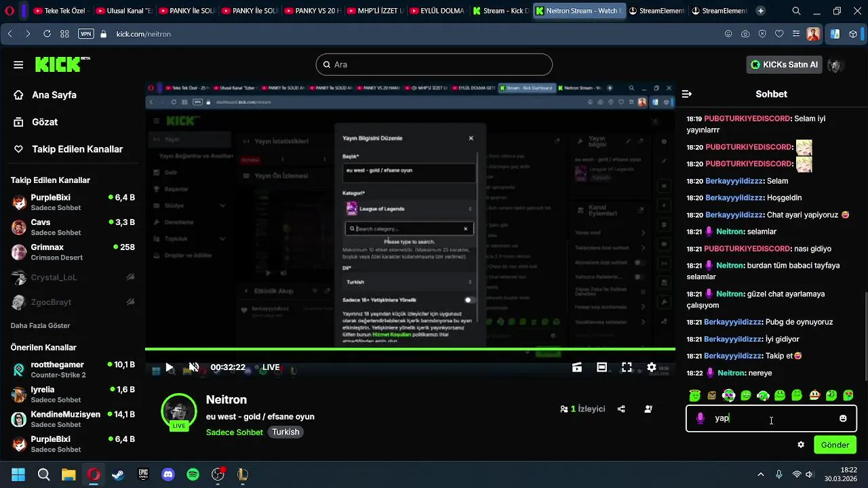Open the icon right of the share button

click(x=648, y=409)
